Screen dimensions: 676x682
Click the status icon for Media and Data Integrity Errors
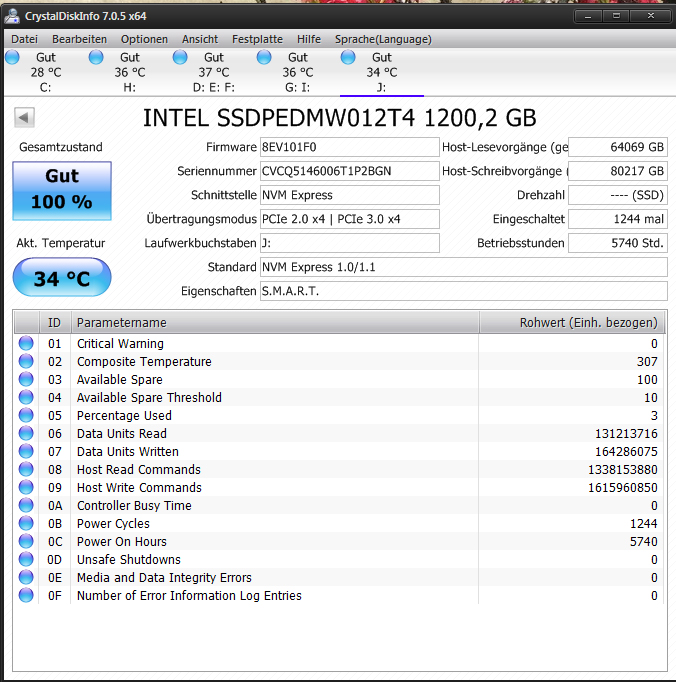click(26, 577)
